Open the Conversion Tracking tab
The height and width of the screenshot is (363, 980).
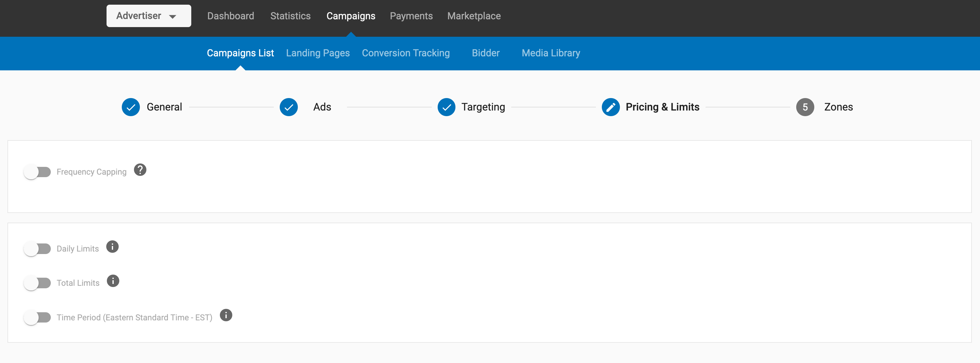click(x=406, y=53)
